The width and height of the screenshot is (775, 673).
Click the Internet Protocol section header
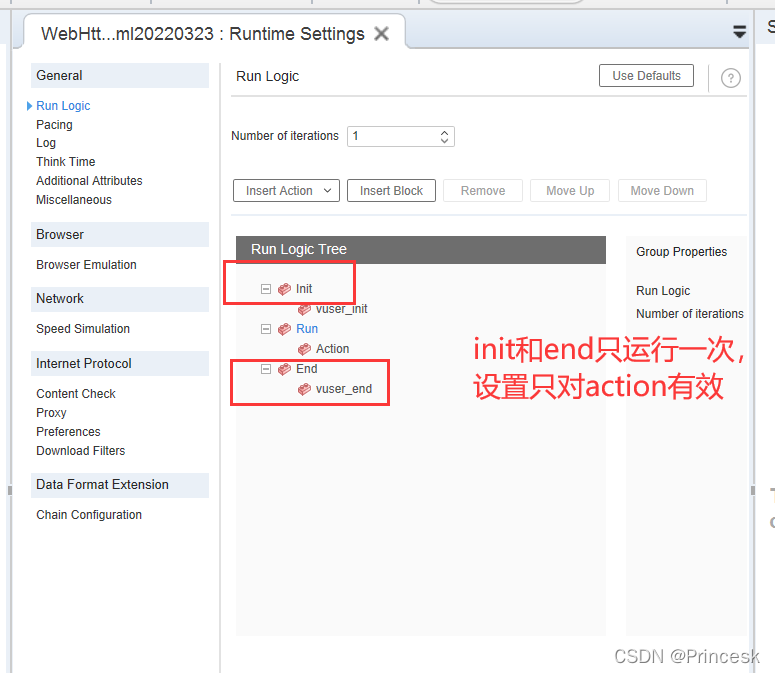[120, 364]
